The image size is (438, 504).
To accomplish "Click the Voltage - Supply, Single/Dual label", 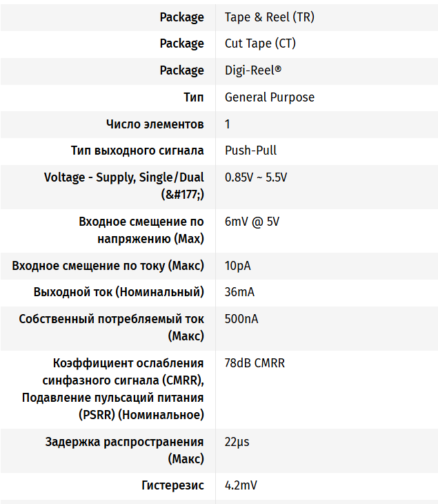I will (x=124, y=177).
